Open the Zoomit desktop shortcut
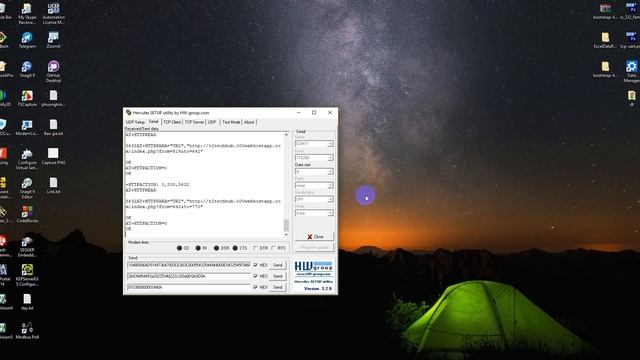640x360 pixels. 53,40
